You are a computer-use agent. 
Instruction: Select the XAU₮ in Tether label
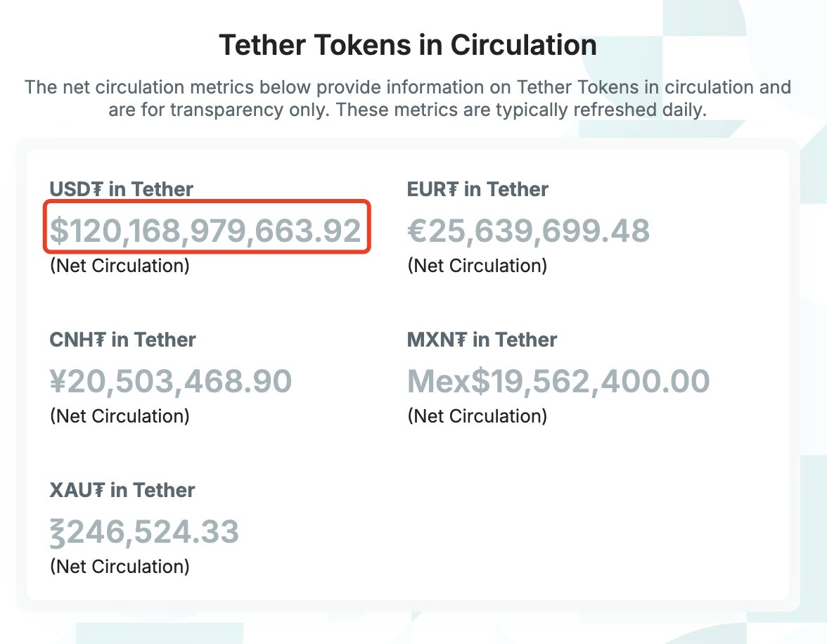point(122,490)
